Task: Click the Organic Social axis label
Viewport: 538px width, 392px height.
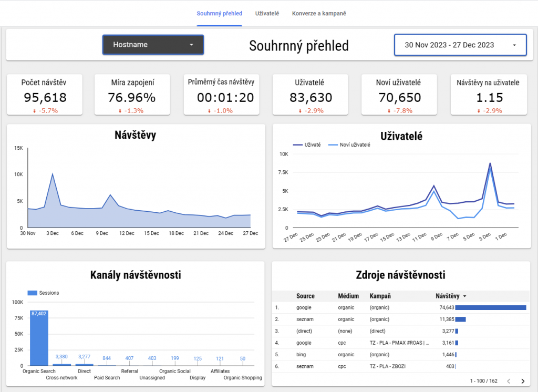Action: point(174,371)
